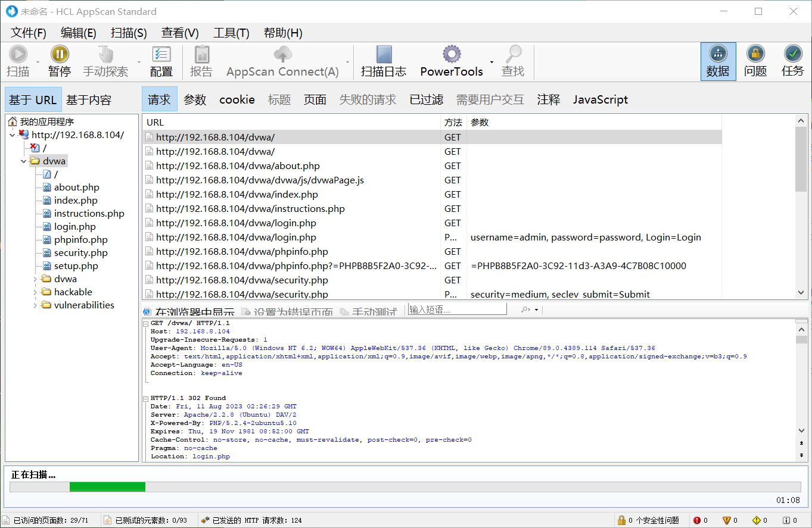Open the search options dropdown arrow
This screenshot has width=812, height=528.
pos(536,310)
